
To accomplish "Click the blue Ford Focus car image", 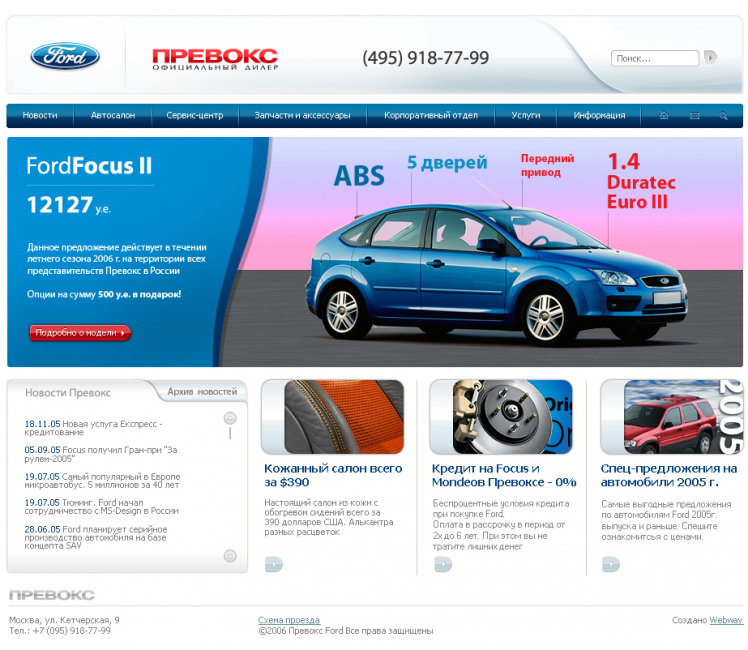I will pyautogui.click(x=496, y=275).
